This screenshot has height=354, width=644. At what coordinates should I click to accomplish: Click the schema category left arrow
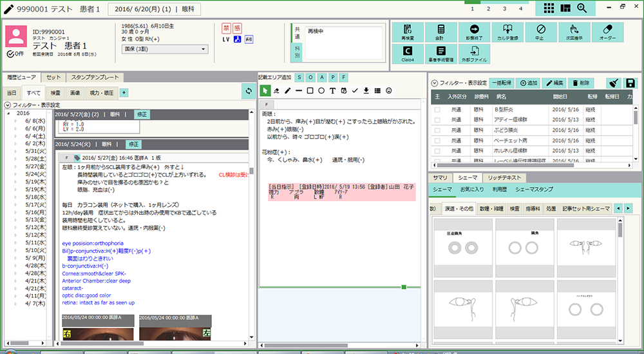click(x=618, y=208)
